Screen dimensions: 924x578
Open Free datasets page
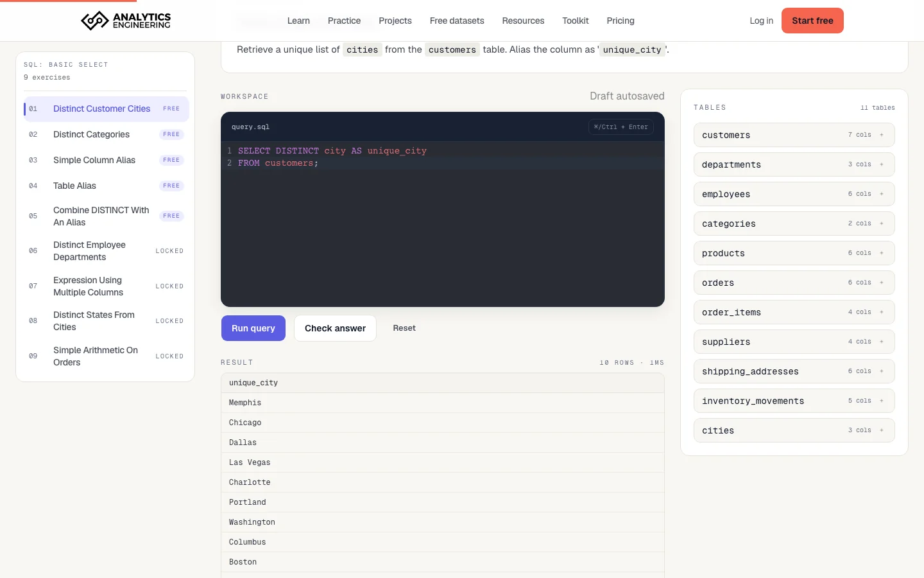pyautogui.click(x=457, y=21)
